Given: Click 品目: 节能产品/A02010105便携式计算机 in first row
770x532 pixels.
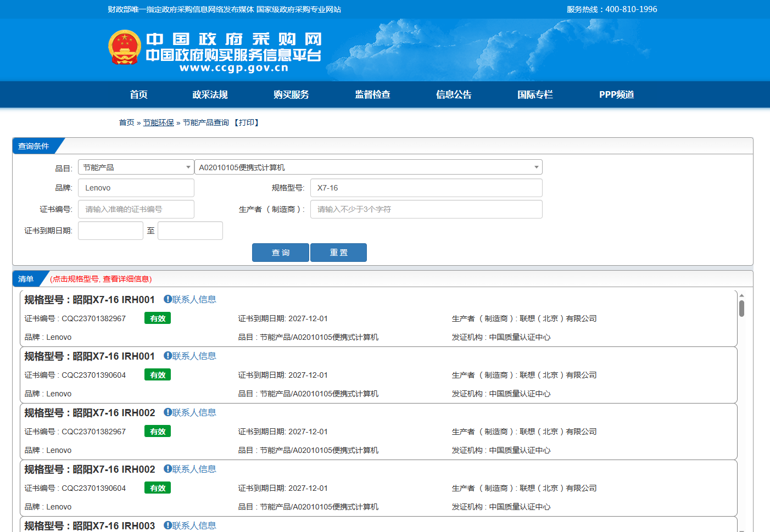Looking at the screenshot, I should 308,337.
